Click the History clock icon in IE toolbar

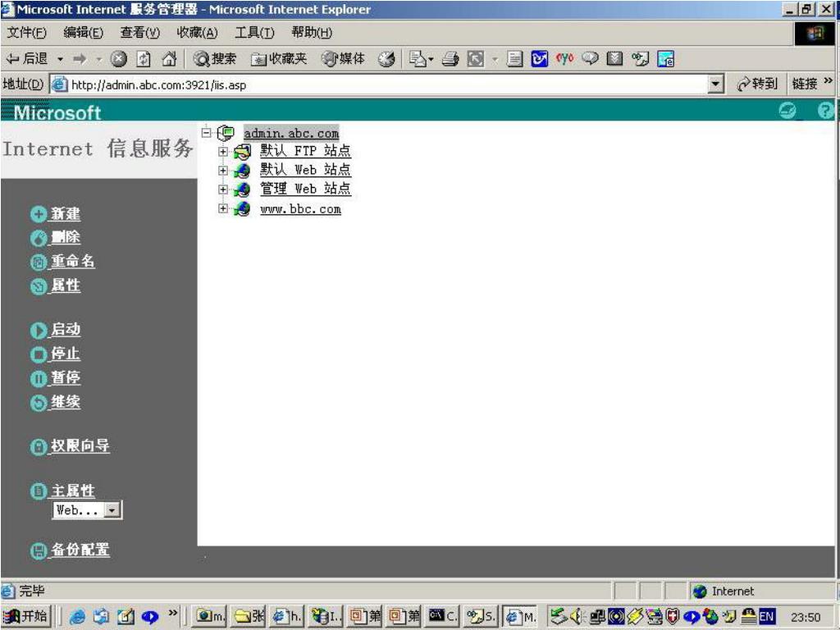[x=386, y=59]
